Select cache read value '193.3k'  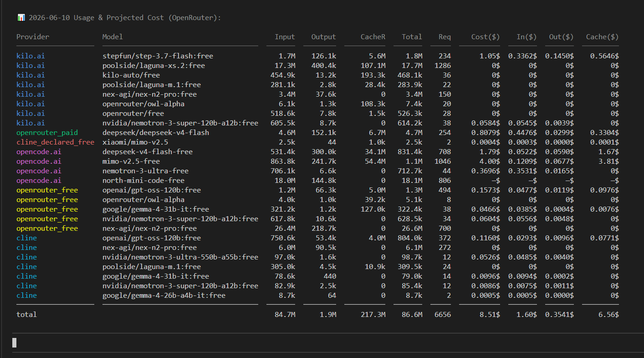373,75
